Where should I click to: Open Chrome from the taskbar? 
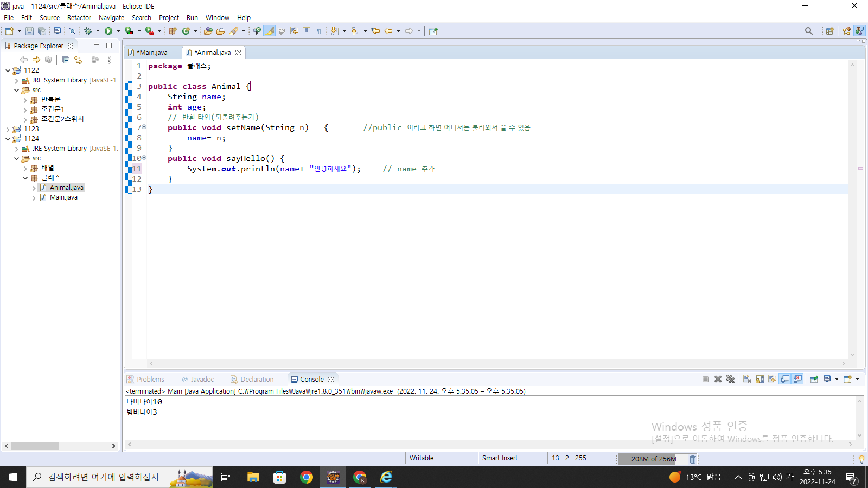click(307, 477)
